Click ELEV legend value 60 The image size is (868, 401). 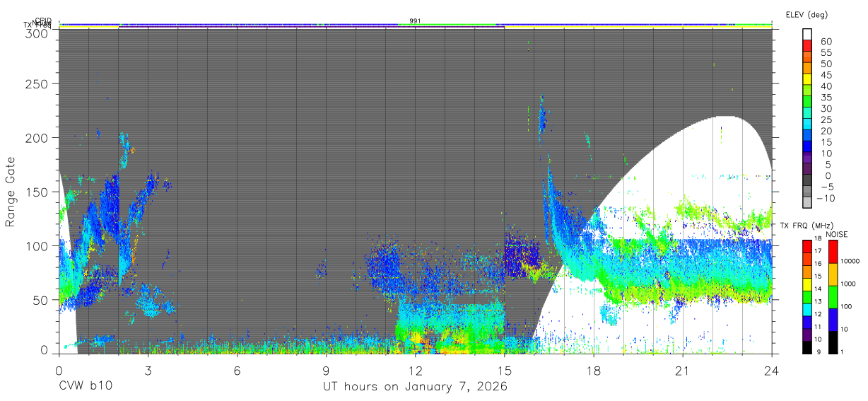click(826, 42)
